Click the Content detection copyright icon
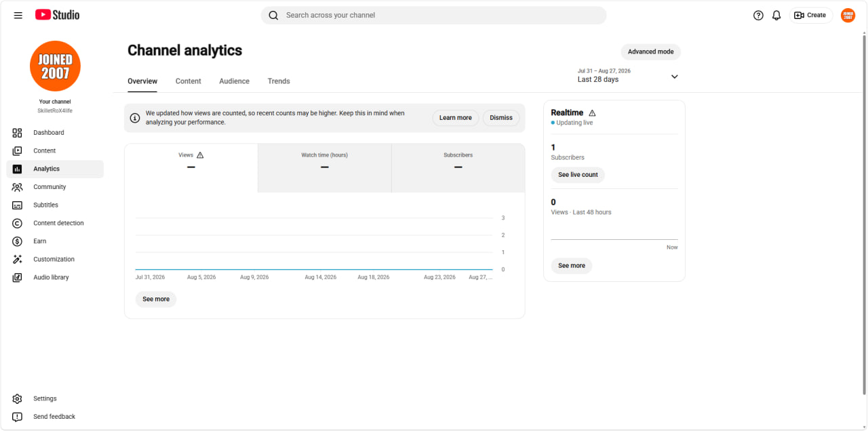 coord(18,223)
